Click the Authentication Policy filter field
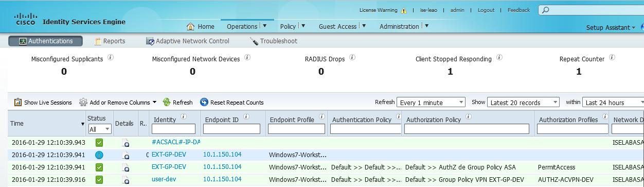The width and height of the screenshot is (644, 187). click(x=366, y=129)
